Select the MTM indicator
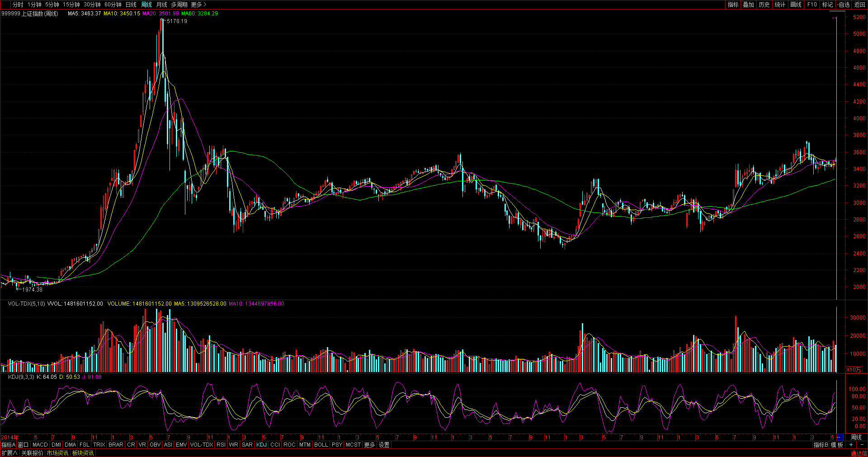Image resolution: width=868 pixels, height=457 pixels. point(305,445)
